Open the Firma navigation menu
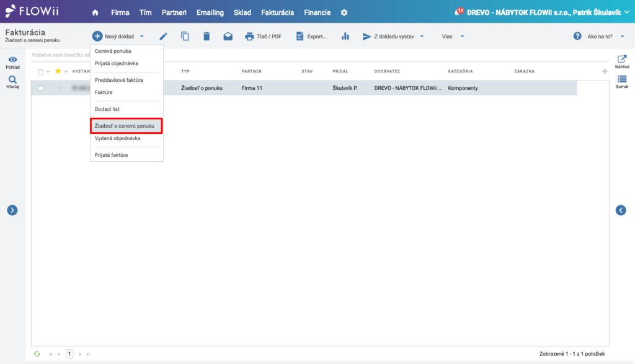 (x=120, y=12)
